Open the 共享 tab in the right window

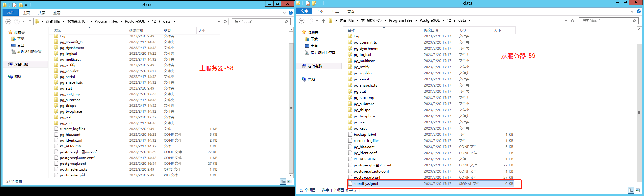coord(335,12)
